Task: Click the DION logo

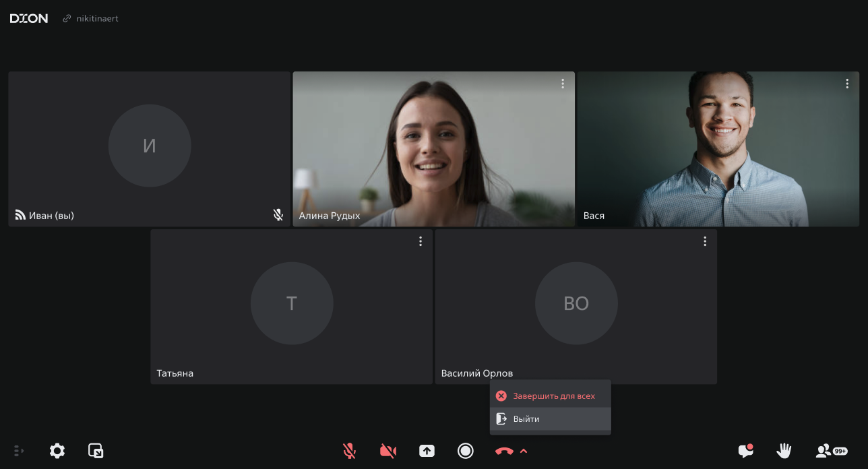Action: (x=29, y=19)
